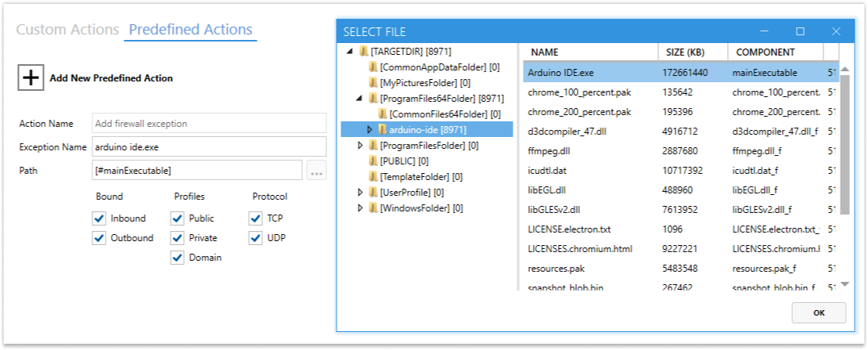Uncheck the Outbound checkbox

99,238
